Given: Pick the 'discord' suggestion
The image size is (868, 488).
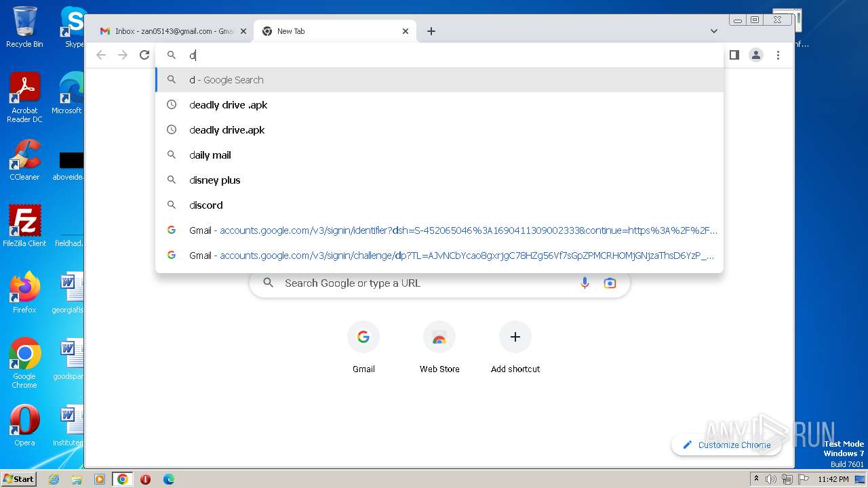Looking at the screenshot, I should point(439,205).
